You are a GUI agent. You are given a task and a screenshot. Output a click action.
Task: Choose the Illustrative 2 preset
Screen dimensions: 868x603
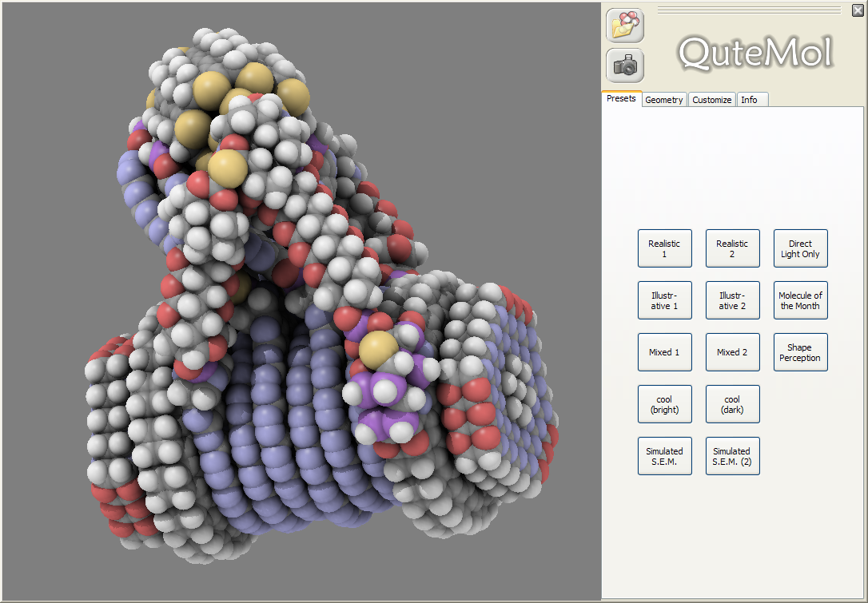(x=732, y=300)
